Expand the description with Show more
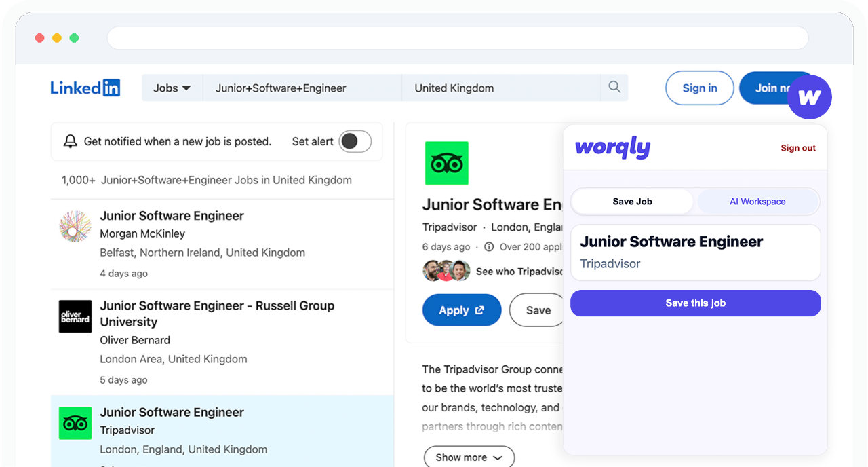868x467 pixels. click(x=469, y=457)
